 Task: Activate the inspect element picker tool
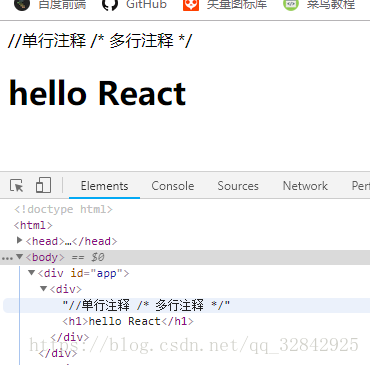(x=17, y=185)
